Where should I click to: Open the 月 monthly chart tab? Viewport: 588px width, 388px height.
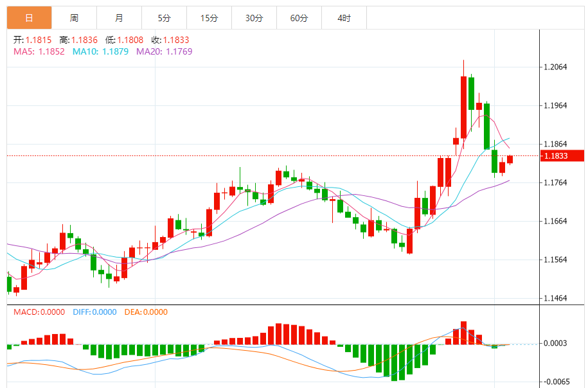coord(119,18)
